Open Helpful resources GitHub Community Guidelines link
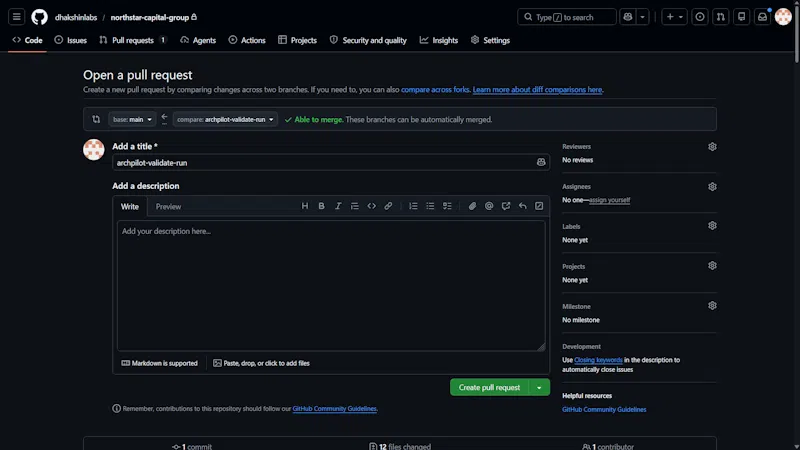800x450 pixels. point(604,409)
